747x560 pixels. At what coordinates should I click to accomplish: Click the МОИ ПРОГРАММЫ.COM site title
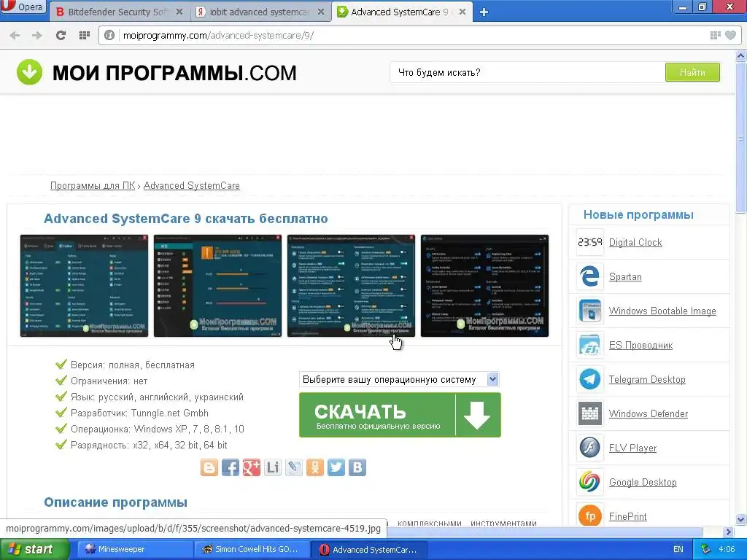pos(174,73)
